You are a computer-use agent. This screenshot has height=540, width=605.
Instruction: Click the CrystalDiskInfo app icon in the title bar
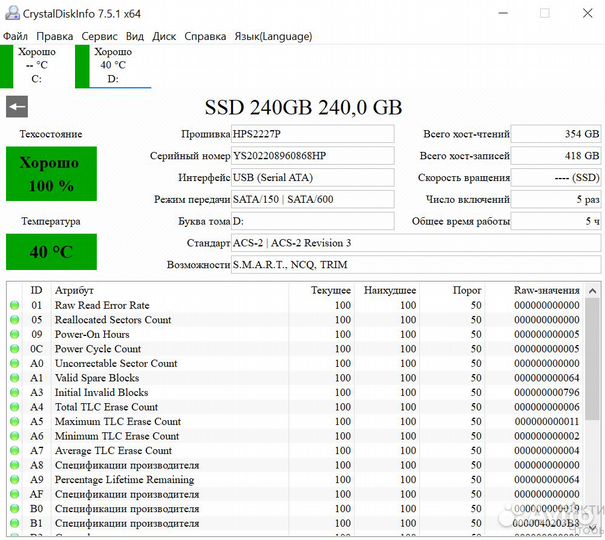pyautogui.click(x=12, y=13)
